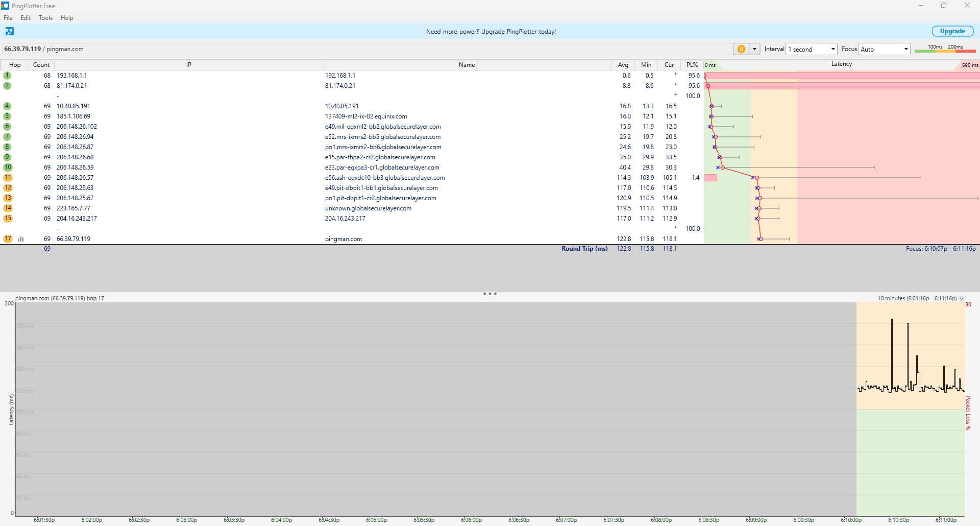
Task: Open the File menu
Action: tap(8, 18)
